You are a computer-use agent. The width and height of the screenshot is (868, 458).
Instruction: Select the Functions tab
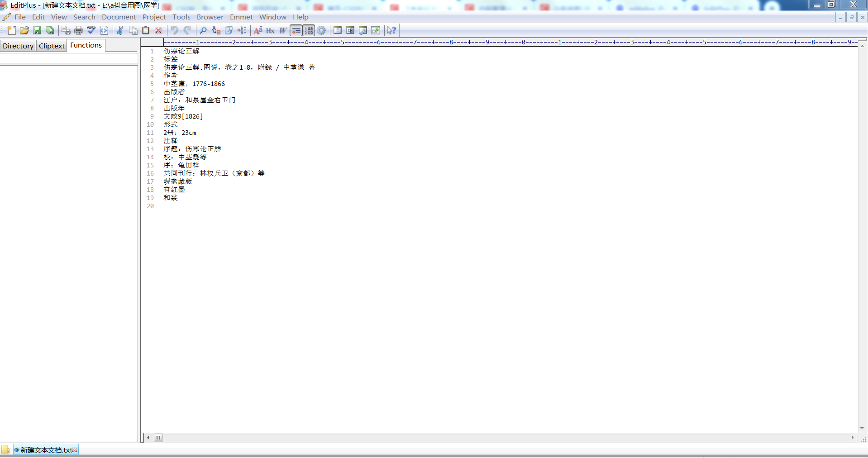(x=86, y=45)
